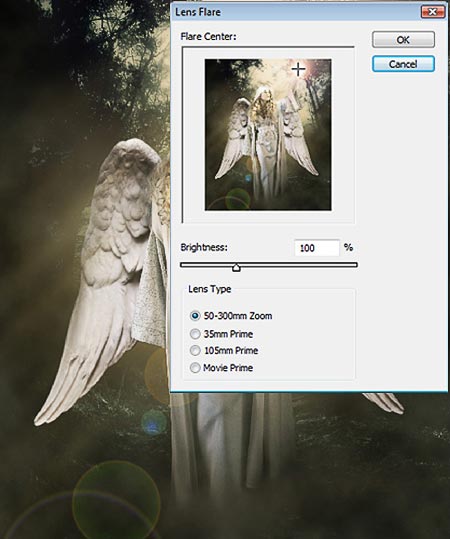Viewport: 450px width, 539px height.
Task: Click the small blue flare orb in preview
Action: click(x=248, y=178)
